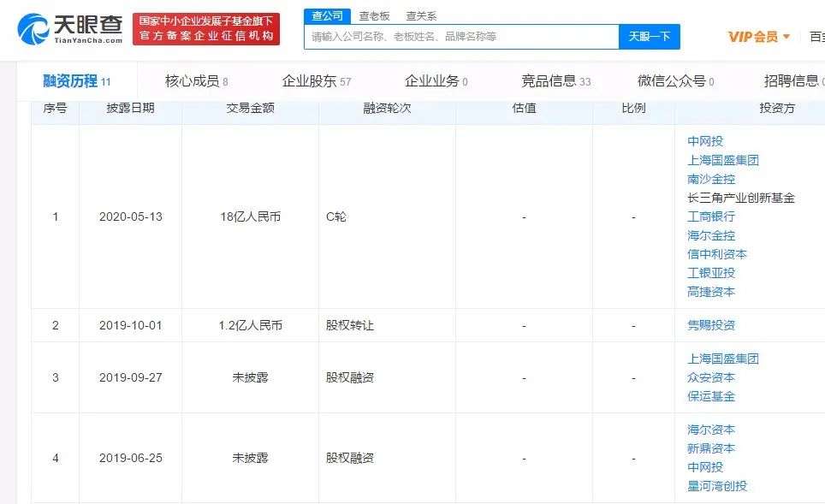This screenshot has height=504, width=825.
Task: Switch to the 查关系 search tab
Action: point(421,16)
